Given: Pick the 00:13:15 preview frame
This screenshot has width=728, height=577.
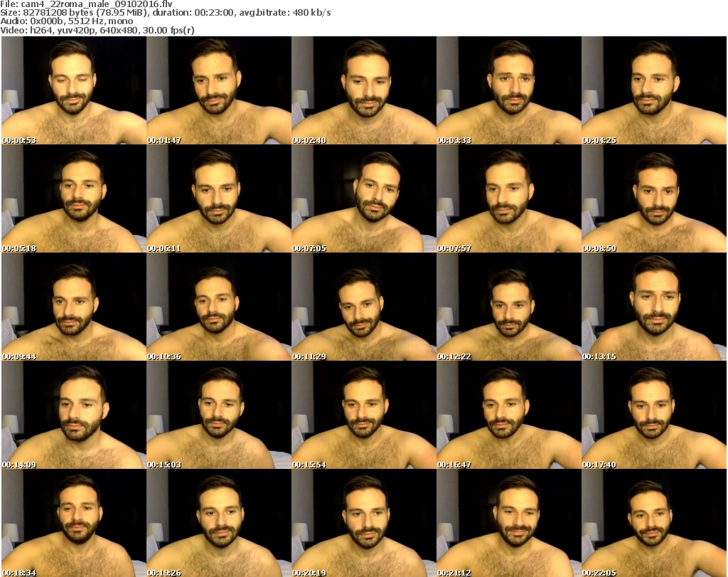Looking at the screenshot, I should (x=654, y=307).
